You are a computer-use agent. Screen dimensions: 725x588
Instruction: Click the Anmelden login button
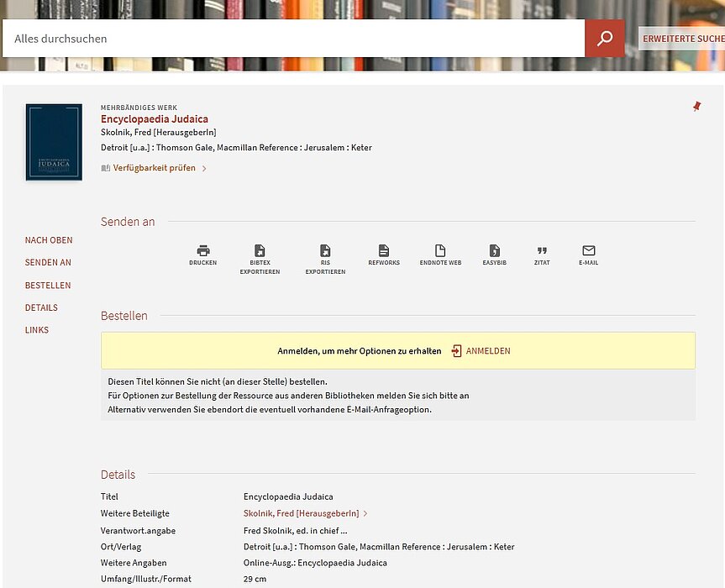pos(488,351)
